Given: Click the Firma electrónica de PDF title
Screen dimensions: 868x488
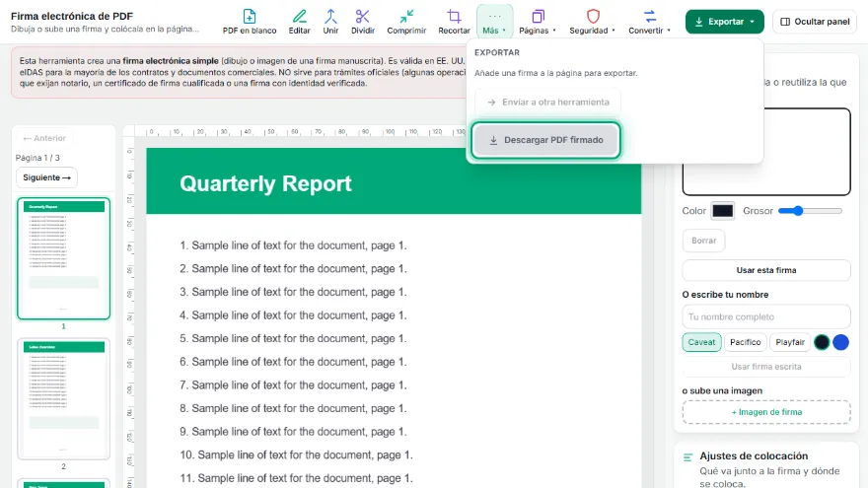Looking at the screenshot, I should coord(72,16).
